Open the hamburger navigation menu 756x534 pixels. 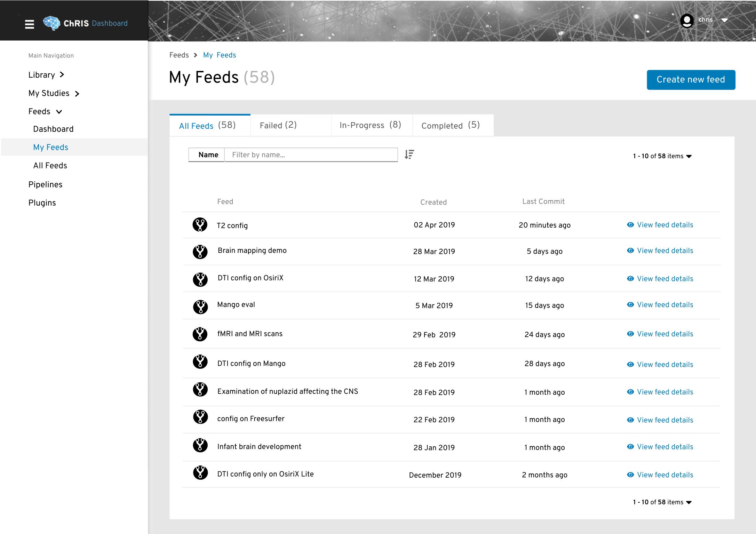tap(29, 24)
